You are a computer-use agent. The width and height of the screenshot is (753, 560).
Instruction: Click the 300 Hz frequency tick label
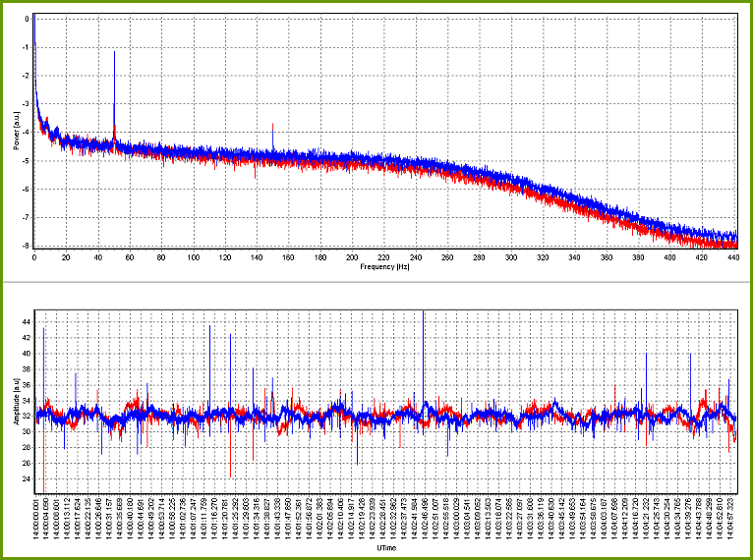(x=511, y=257)
